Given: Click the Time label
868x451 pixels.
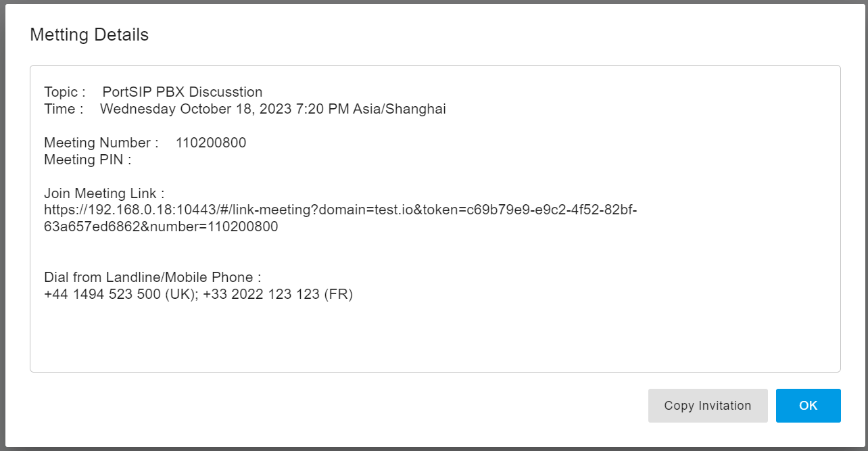Looking at the screenshot, I should tap(64, 109).
